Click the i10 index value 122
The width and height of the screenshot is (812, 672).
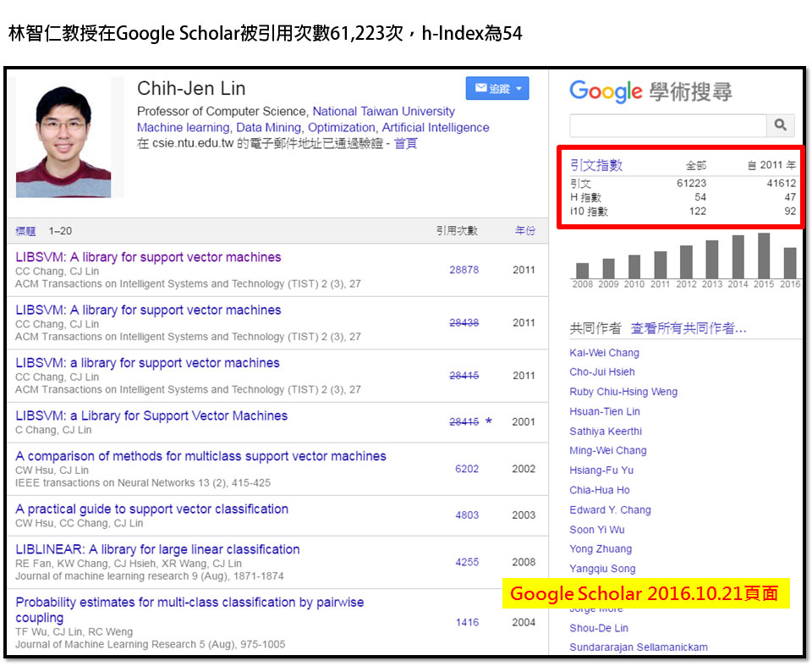point(698,211)
